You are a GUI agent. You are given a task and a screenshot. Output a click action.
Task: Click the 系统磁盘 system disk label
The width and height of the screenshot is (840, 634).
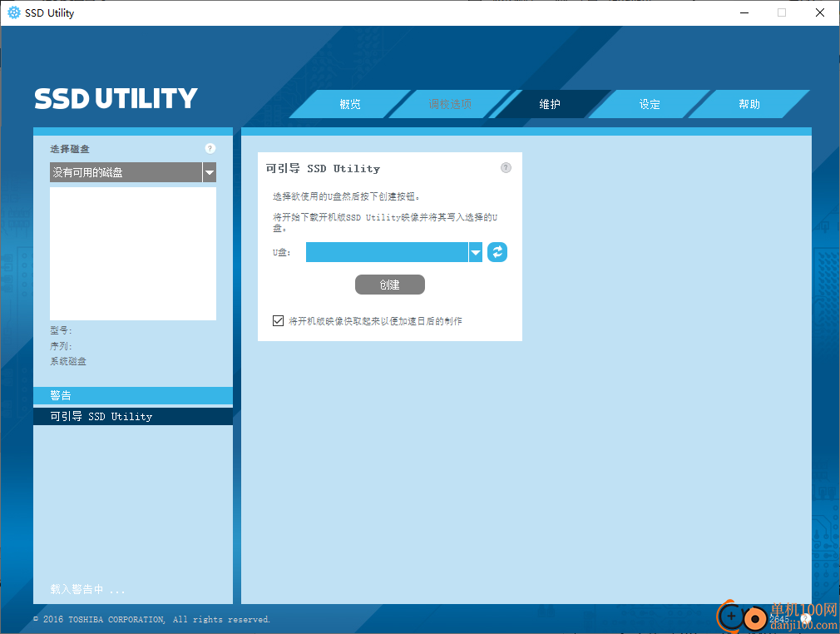68,361
